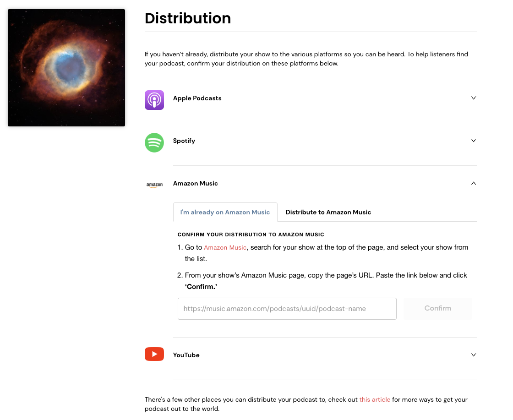Select "I'm already on Amazon Music" tab

[x=225, y=212]
